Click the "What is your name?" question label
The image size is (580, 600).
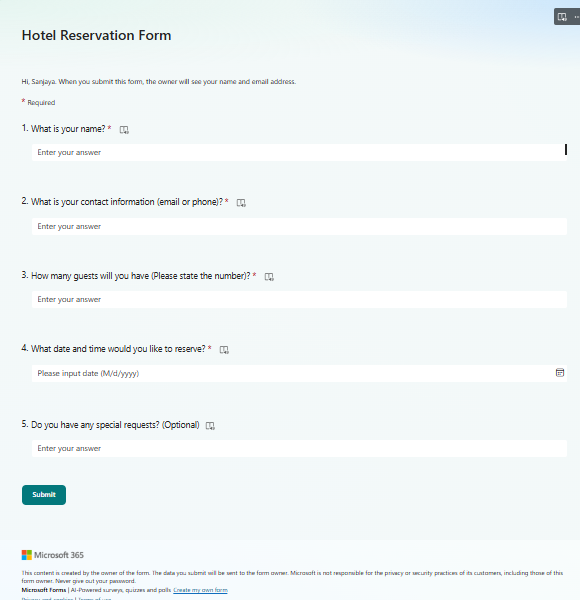coord(68,129)
